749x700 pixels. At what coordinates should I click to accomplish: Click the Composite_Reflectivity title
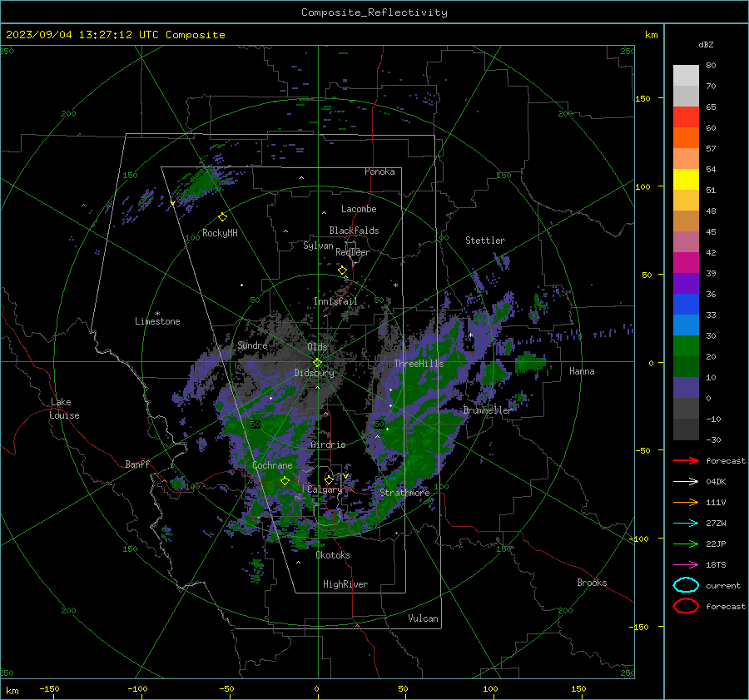pos(374,12)
